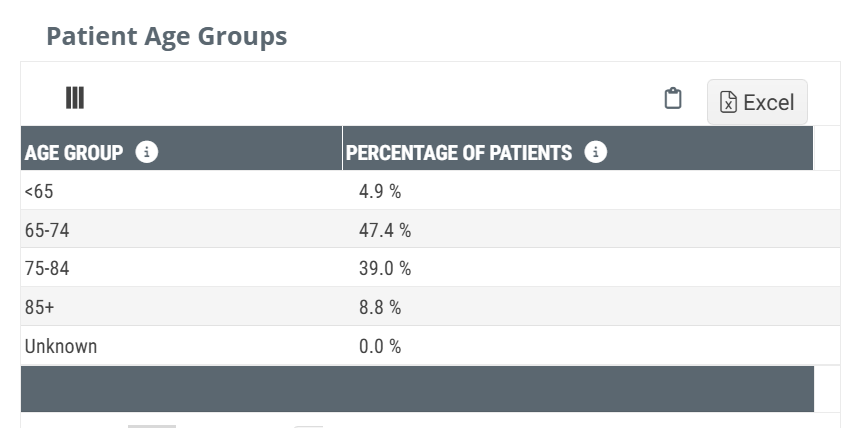This screenshot has width=854, height=428.
Task: Sort by Percentage of Patients header
Action: pyautogui.click(x=459, y=153)
